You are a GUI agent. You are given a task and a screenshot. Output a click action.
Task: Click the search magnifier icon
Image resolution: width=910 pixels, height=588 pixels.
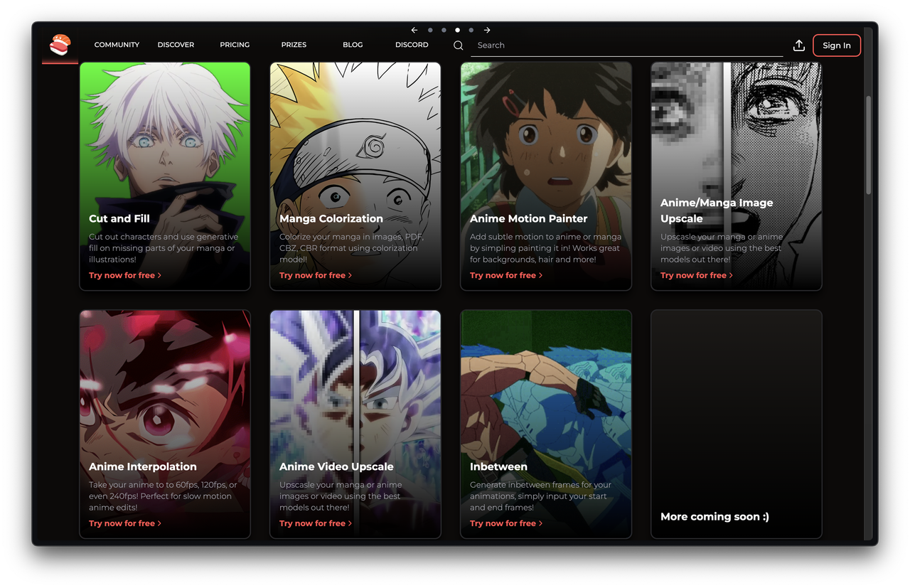[x=459, y=46]
